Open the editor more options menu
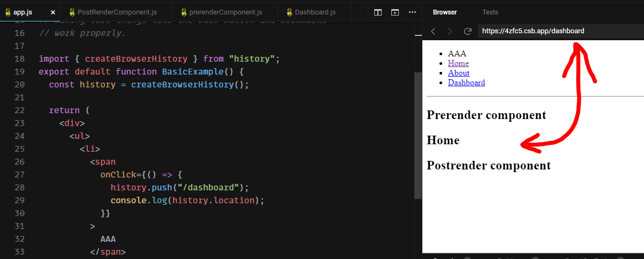This screenshot has width=644, height=259. [x=412, y=12]
